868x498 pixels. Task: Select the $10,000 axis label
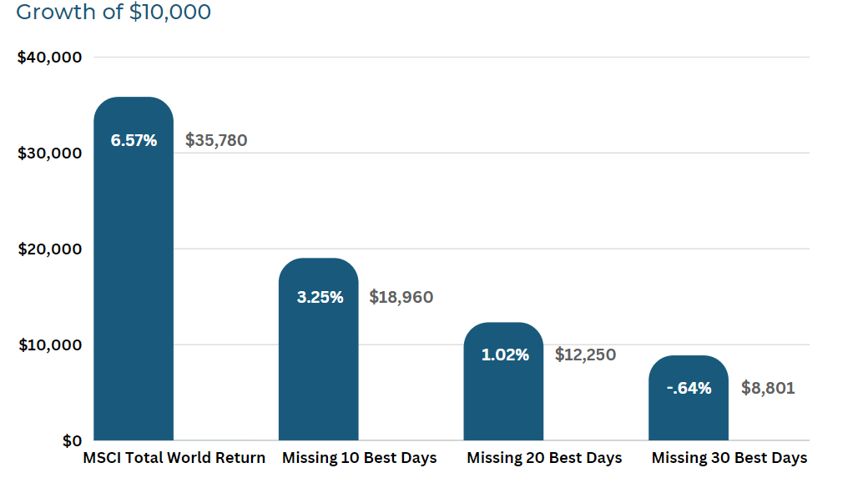(50, 345)
